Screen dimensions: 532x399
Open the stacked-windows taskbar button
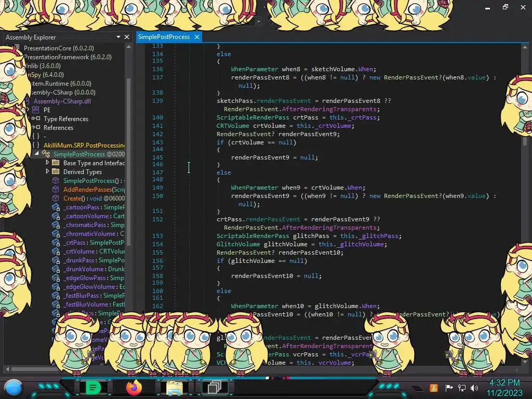215,388
